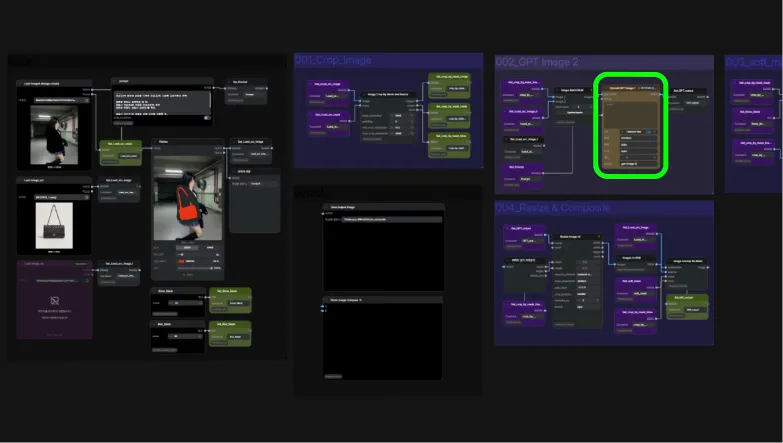Click the filename prefix field in Save Output Image
The width and height of the screenshot is (783, 443).
click(392, 219)
